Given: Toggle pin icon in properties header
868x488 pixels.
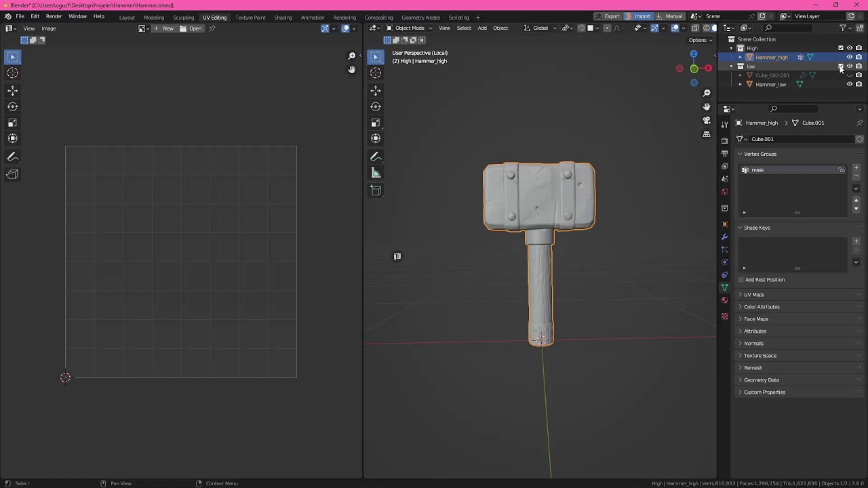Looking at the screenshot, I should (859, 123).
